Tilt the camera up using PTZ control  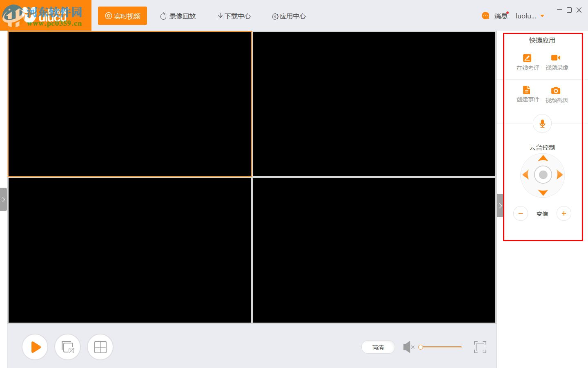click(x=542, y=157)
